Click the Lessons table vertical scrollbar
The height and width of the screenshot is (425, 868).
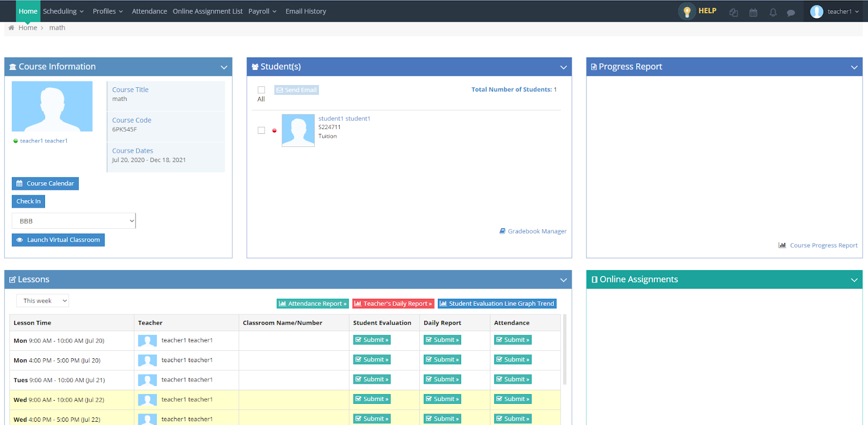pos(565,350)
